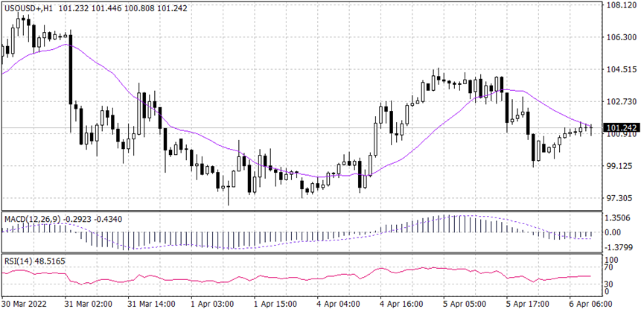Click the USOUSD+,H1 chart symbol label
Image resolution: width=644 pixels, height=312 pixels.
tap(28, 7)
